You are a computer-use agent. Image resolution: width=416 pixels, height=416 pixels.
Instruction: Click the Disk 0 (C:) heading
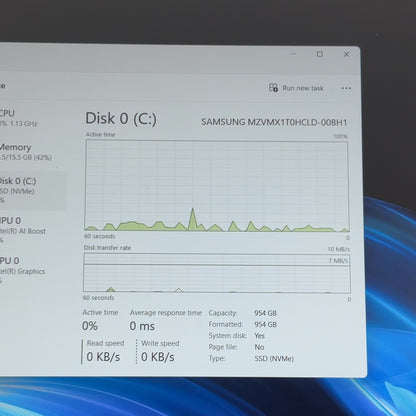(x=121, y=119)
